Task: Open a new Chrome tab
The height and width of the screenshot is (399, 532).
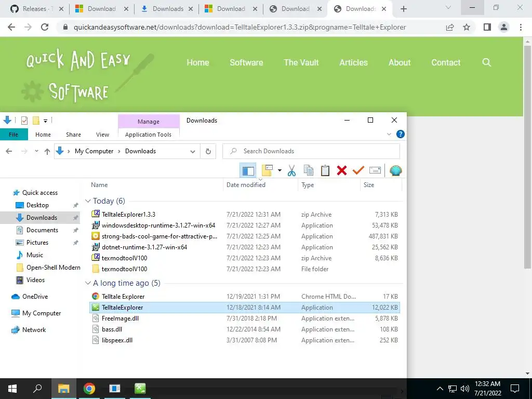Action: (403, 9)
